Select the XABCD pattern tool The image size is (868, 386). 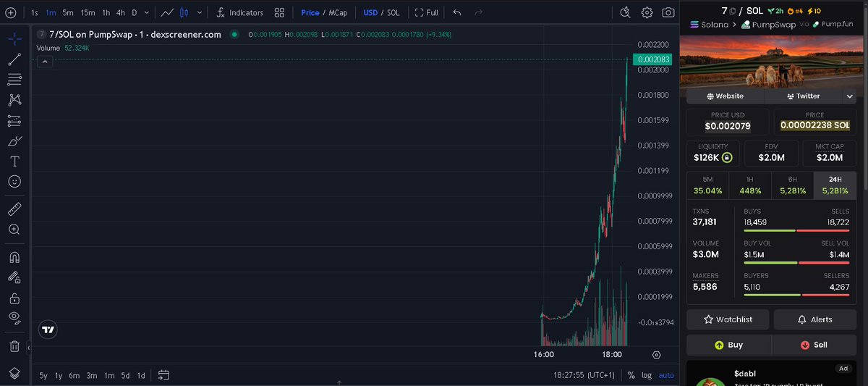click(x=14, y=100)
